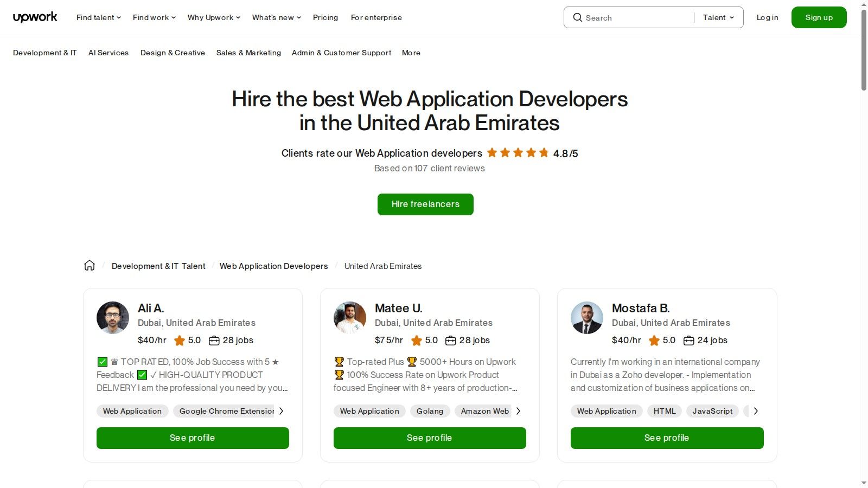Type in the Search field

635,17
